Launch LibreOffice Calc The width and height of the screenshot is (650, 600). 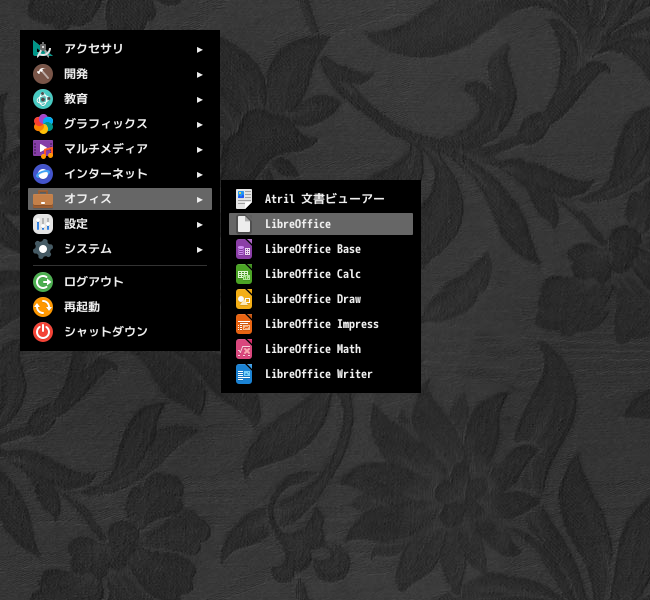321,274
